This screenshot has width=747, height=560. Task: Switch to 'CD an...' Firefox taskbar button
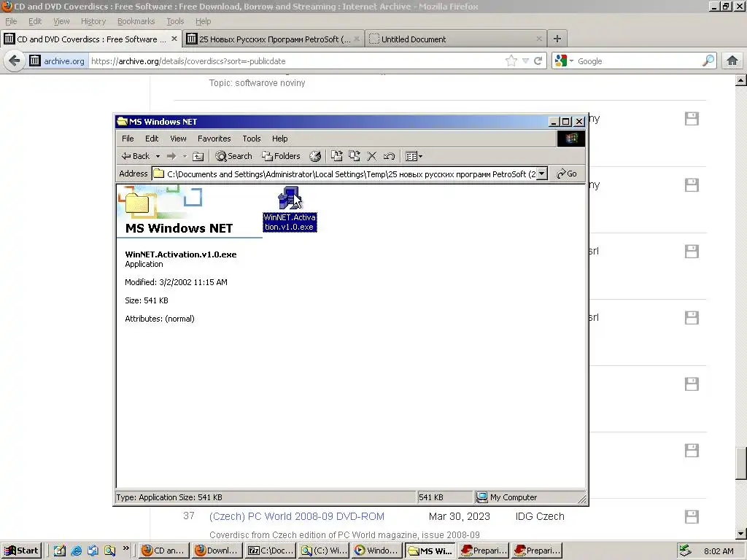pos(164,551)
